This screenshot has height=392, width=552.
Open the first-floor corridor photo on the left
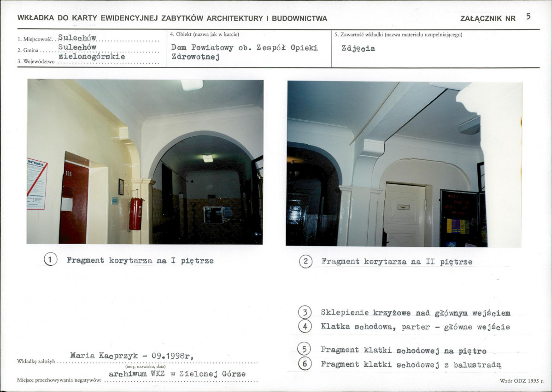(145, 161)
